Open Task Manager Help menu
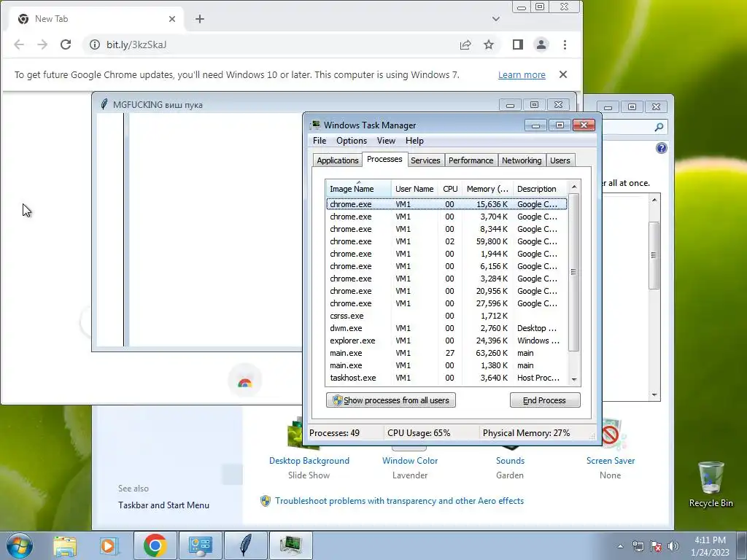747x560 pixels. click(414, 141)
